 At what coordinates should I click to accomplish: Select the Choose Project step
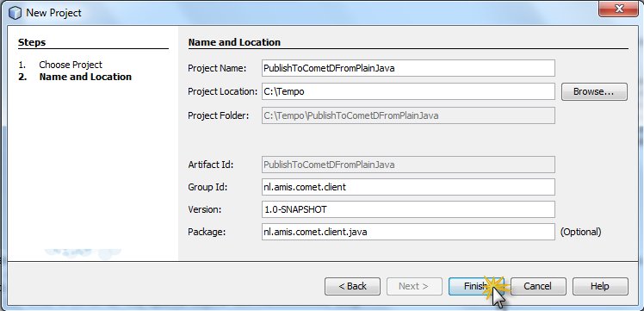[x=71, y=65]
